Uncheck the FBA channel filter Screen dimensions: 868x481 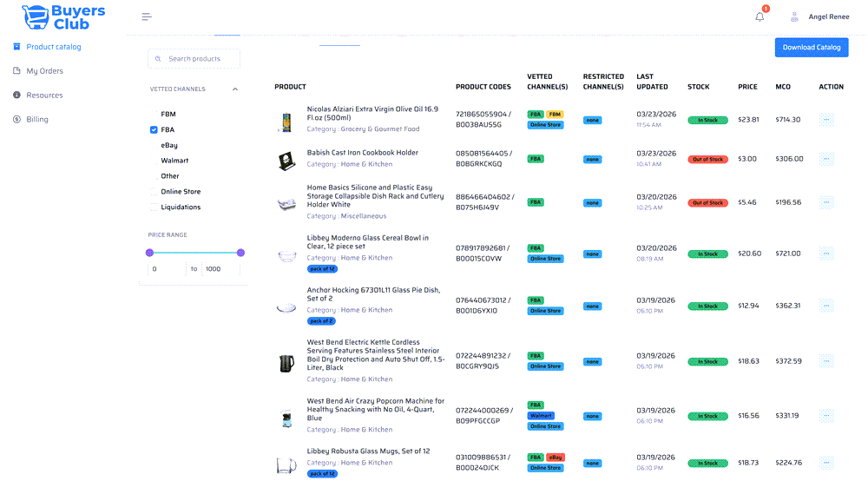tap(154, 129)
